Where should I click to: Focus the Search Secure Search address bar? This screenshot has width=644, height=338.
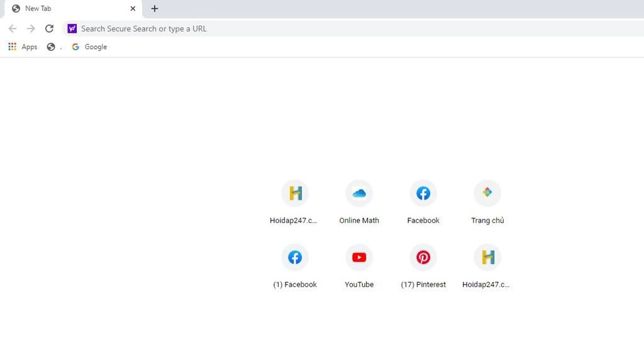click(353, 29)
